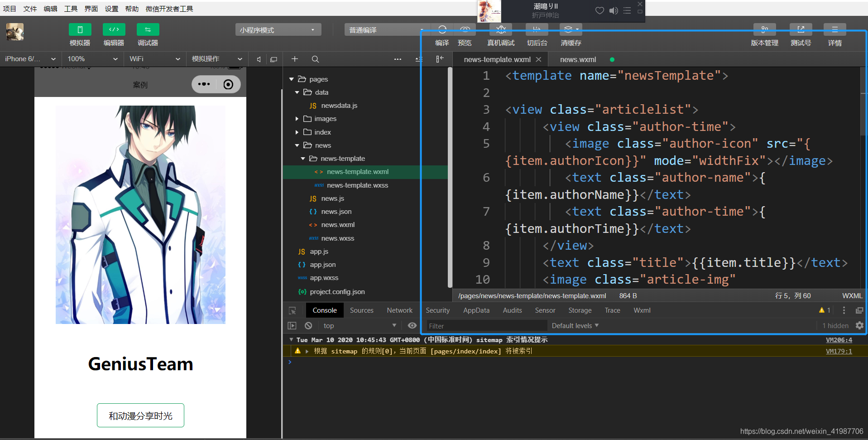Screen dimensions: 868x440
Task: Click the user avatar in toolbar
Action: pos(15,32)
